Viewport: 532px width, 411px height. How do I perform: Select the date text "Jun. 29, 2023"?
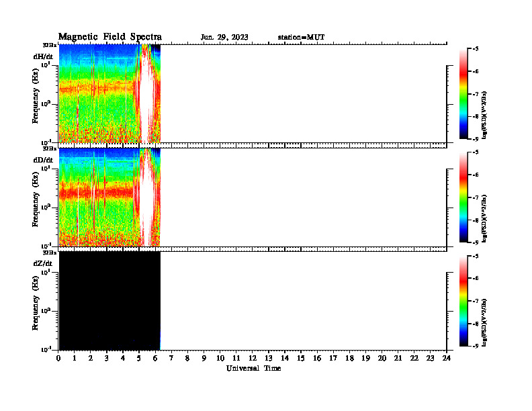(224, 38)
